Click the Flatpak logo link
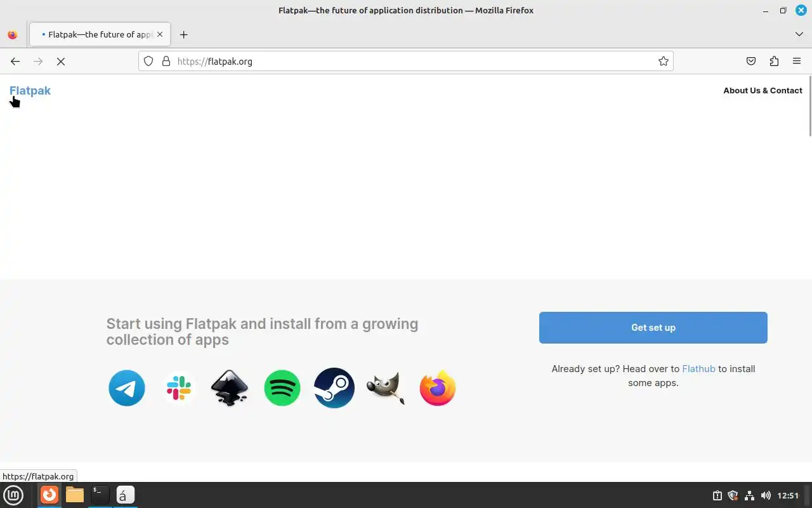 click(30, 91)
